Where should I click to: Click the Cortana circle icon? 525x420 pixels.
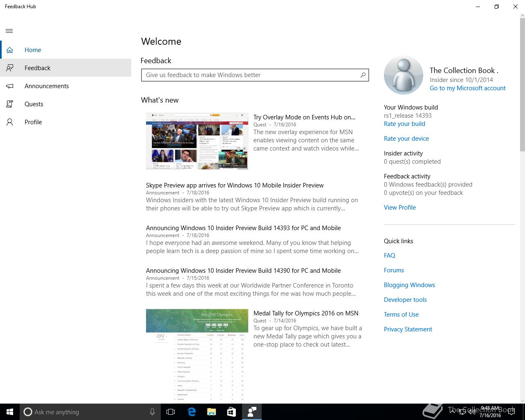pos(27,412)
